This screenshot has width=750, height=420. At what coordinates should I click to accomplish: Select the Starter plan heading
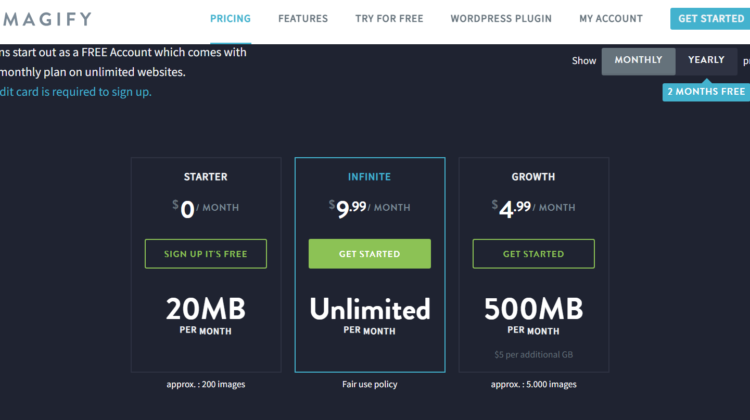(205, 177)
